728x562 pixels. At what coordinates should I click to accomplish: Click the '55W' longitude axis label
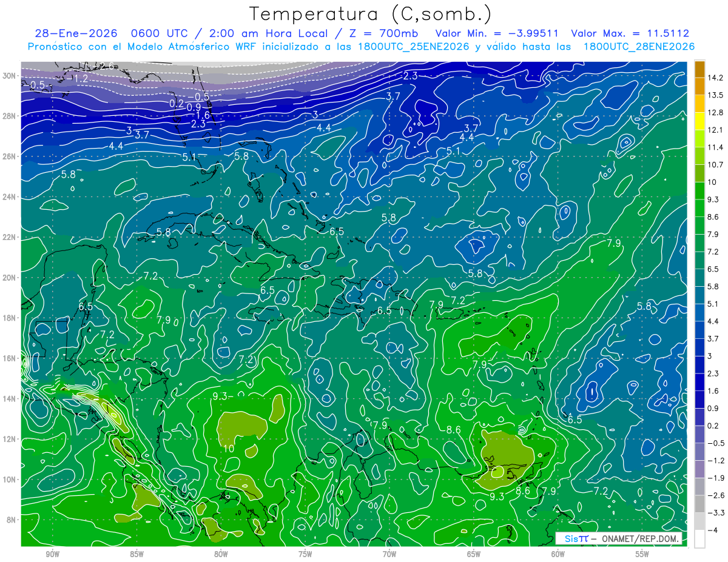tap(642, 553)
